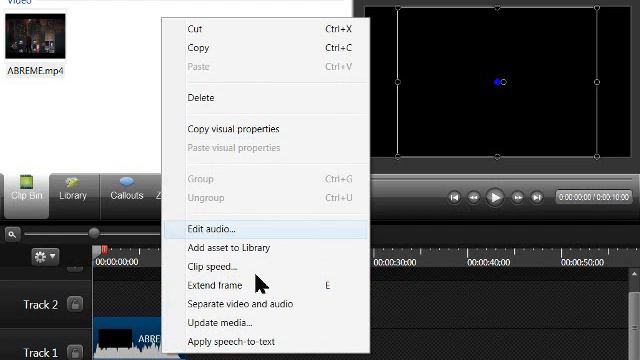Click the 00:00:40;00 ruler mark
This screenshot has height=360, width=640.
[x=489, y=262]
